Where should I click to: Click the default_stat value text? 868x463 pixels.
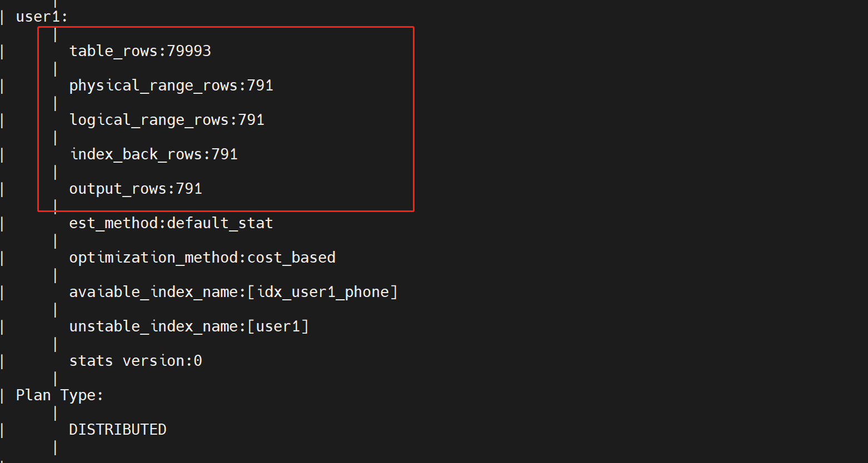click(220, 223)
